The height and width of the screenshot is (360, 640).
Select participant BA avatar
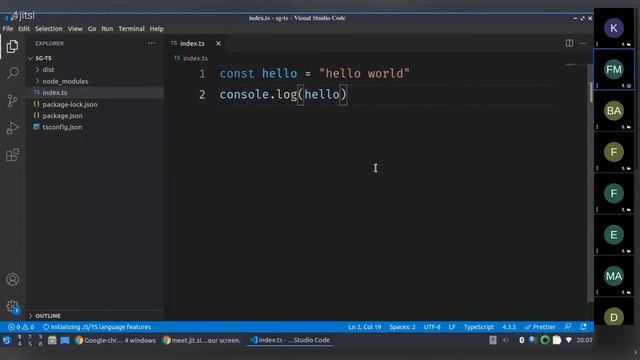(x=614, y=111)
